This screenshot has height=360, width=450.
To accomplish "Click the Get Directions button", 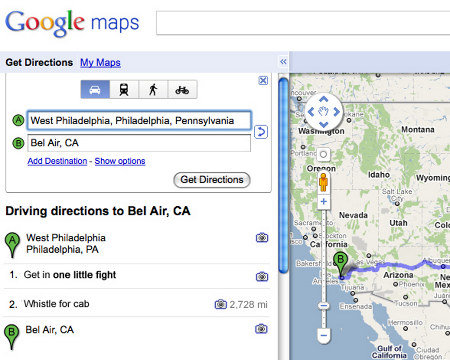I will (212, 180).
